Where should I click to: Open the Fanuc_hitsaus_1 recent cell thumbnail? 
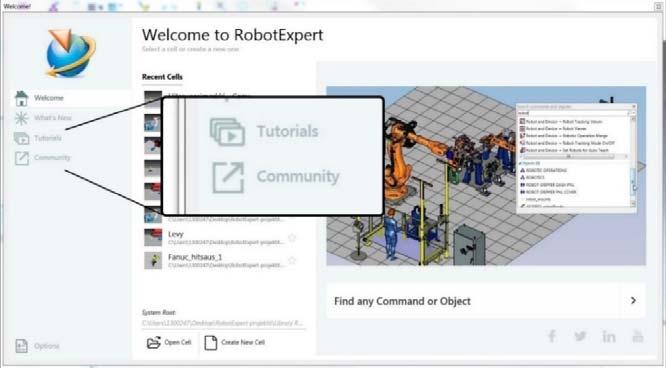153,260
